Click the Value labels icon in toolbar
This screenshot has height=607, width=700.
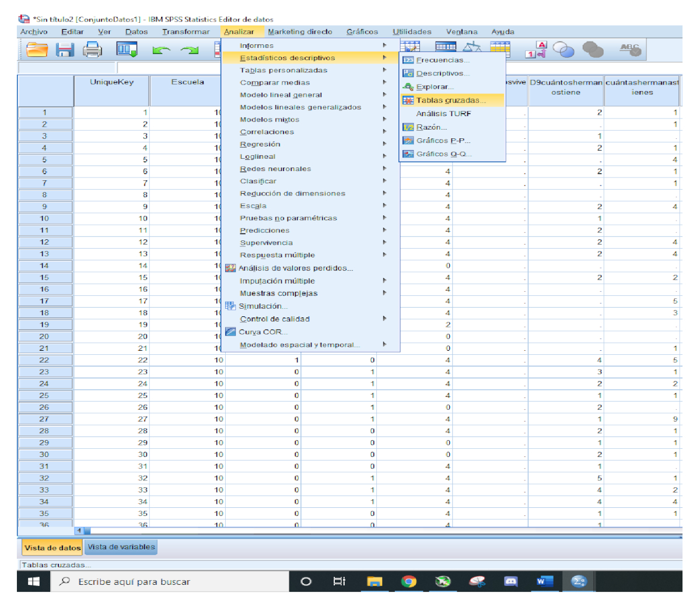[x=536, y=50]
